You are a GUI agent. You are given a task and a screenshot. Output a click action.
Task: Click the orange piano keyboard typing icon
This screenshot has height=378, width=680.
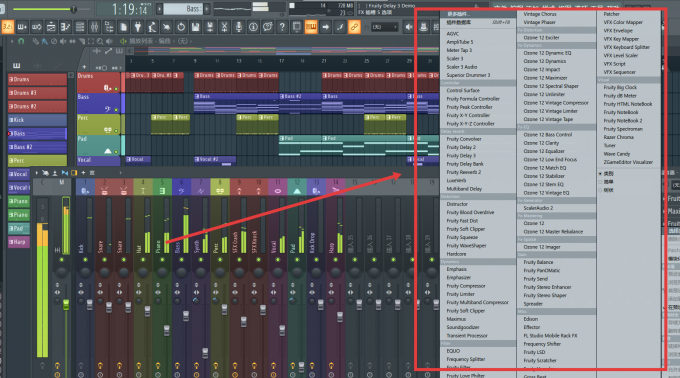pos(311,27)
